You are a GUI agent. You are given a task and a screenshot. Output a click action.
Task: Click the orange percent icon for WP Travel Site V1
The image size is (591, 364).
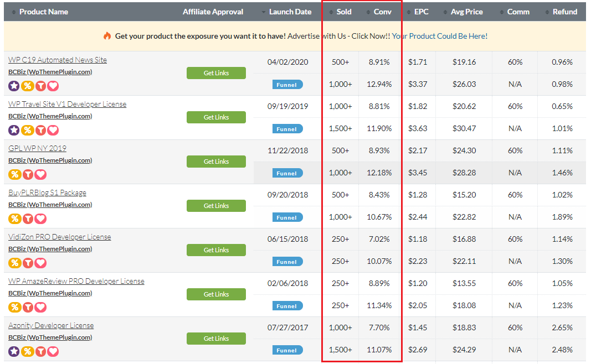pos(27,130)
